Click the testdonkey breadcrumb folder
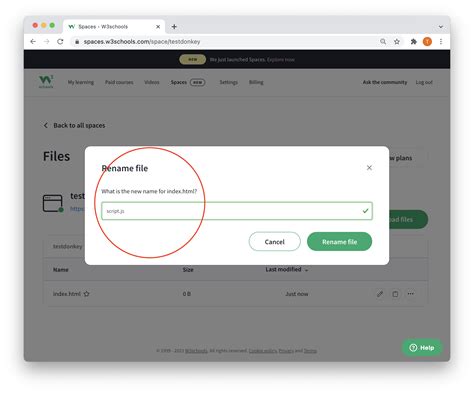This screenshot has width=474, height=393. 67,246
